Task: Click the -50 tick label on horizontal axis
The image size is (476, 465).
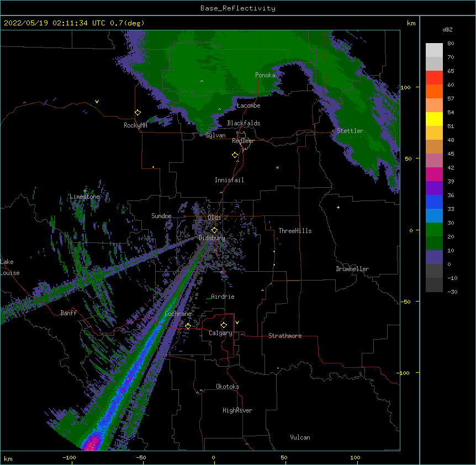Action: [141, 458]
